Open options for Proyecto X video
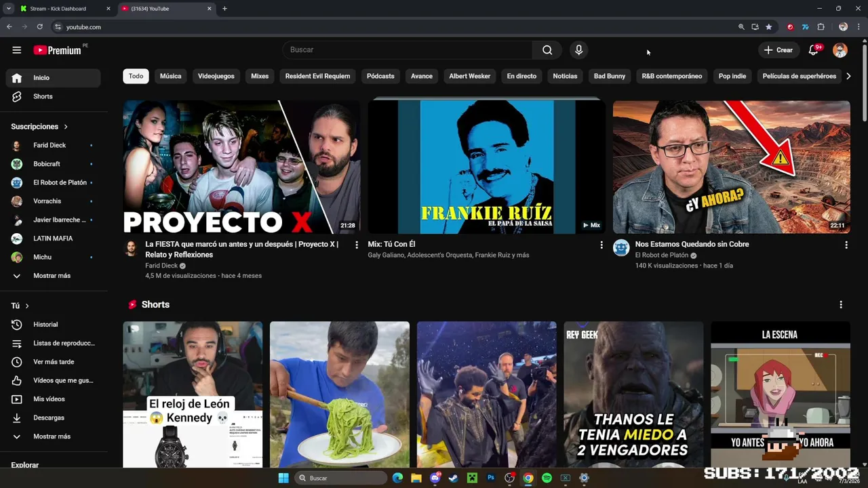 pos(357,245)
